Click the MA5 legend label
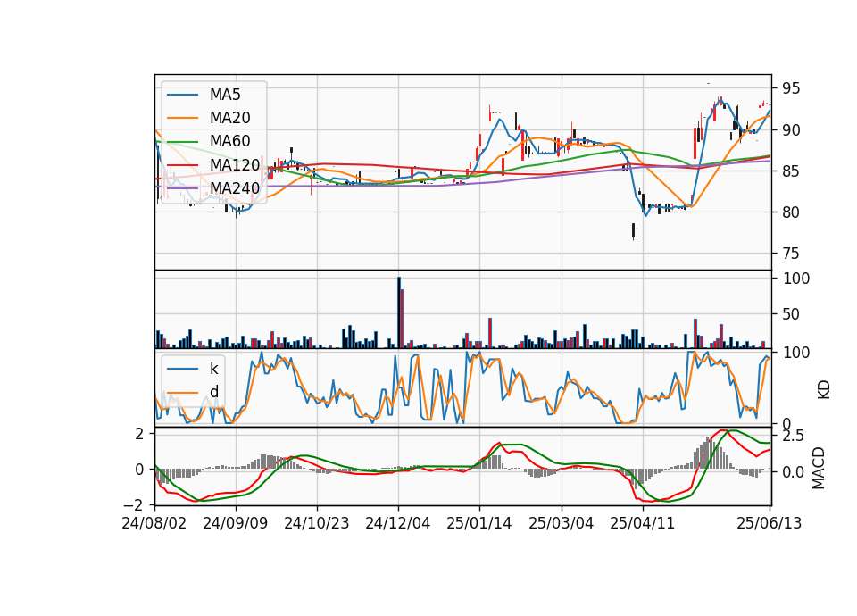The image size is (857, 616). point(225,95)
